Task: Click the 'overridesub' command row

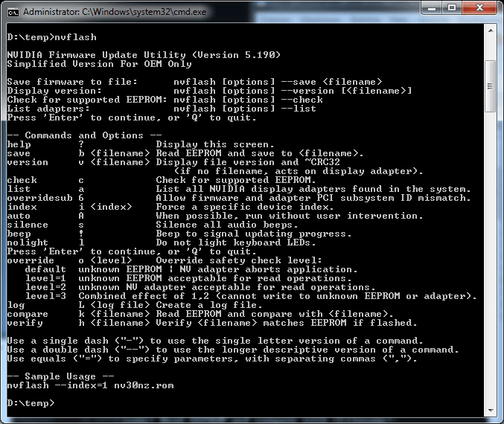Action: [239, 198]
